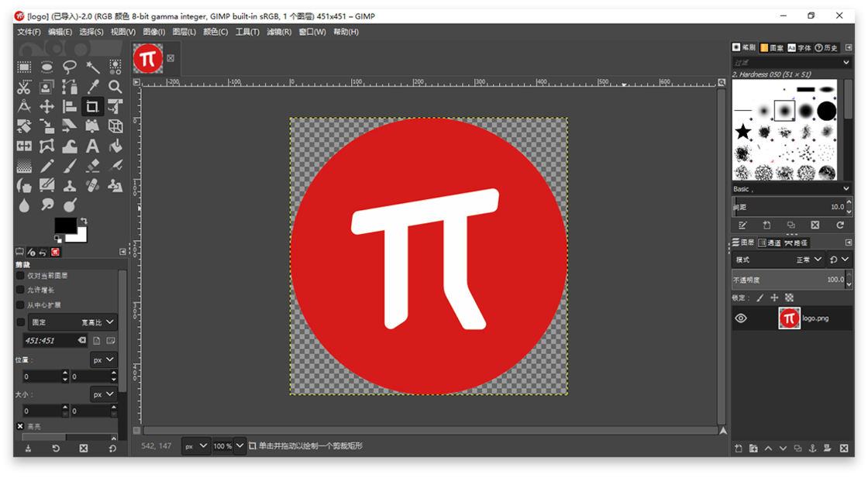868x478 pixels.
Task: Select the Text tool
Action: click(x=92, y=146)
